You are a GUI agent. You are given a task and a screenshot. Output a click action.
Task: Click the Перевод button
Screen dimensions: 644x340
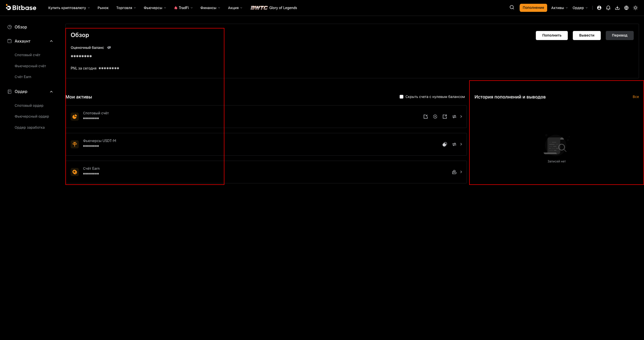(620, 35)
